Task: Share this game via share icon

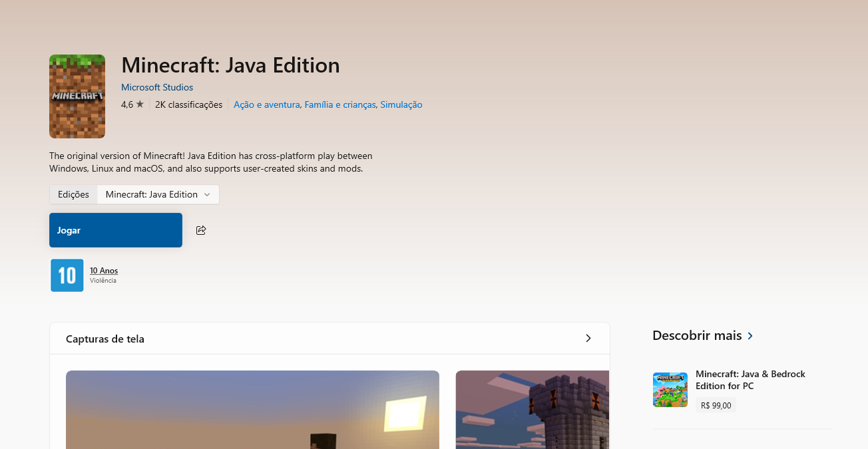Action: pos(201,230)
